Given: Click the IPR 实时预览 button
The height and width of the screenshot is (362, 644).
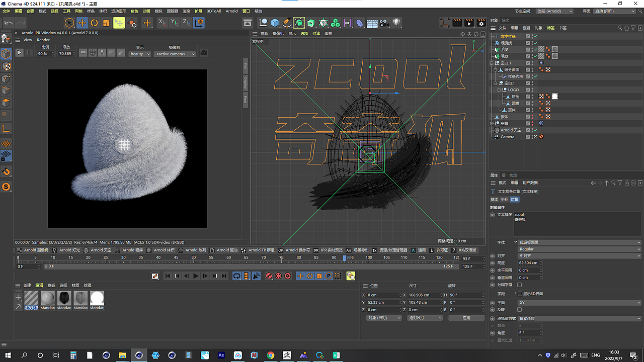Looking at the screenshot, I should [x=328, y=250].
